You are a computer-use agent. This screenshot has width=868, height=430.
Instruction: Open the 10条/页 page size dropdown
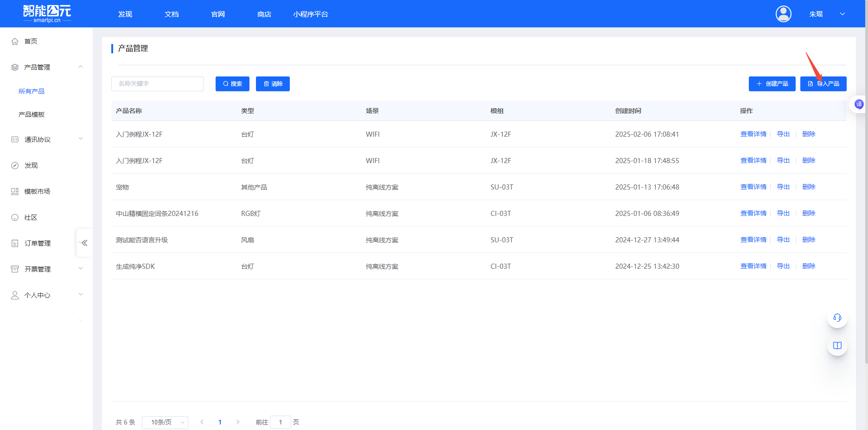(165, 422)
